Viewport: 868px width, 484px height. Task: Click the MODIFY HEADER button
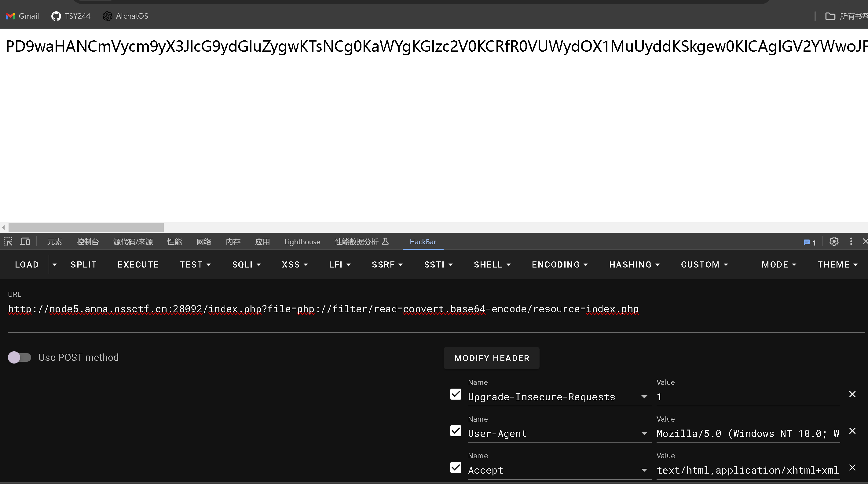(491, 358)
